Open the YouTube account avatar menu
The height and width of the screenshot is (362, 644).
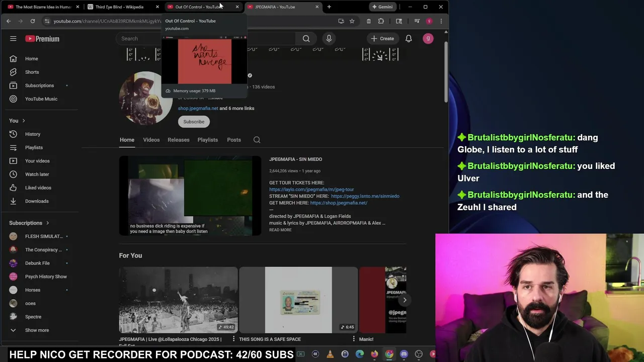(x=428, y=39)
